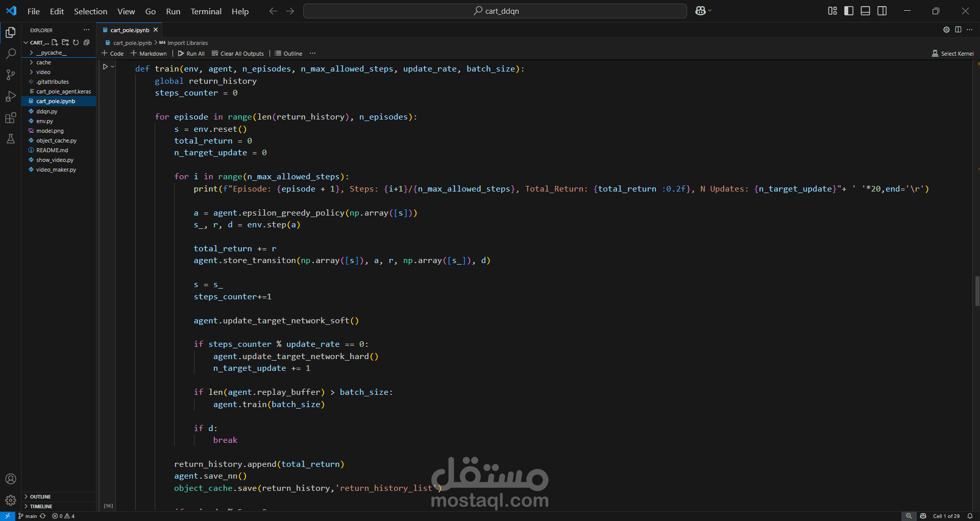The height and width of the screenshot is (521, 980).
Task: Run All notebook cells
Action: click(191, 53)
